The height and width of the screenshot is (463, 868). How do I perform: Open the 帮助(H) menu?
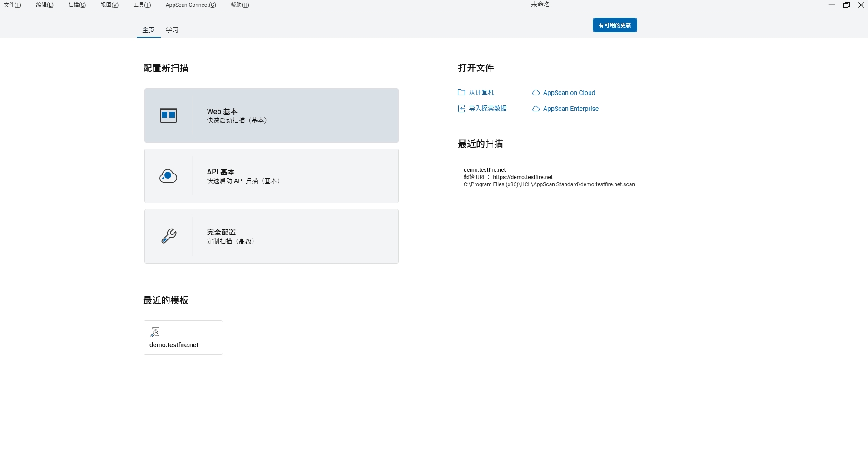pyautogui.click(x=240, y=5)
